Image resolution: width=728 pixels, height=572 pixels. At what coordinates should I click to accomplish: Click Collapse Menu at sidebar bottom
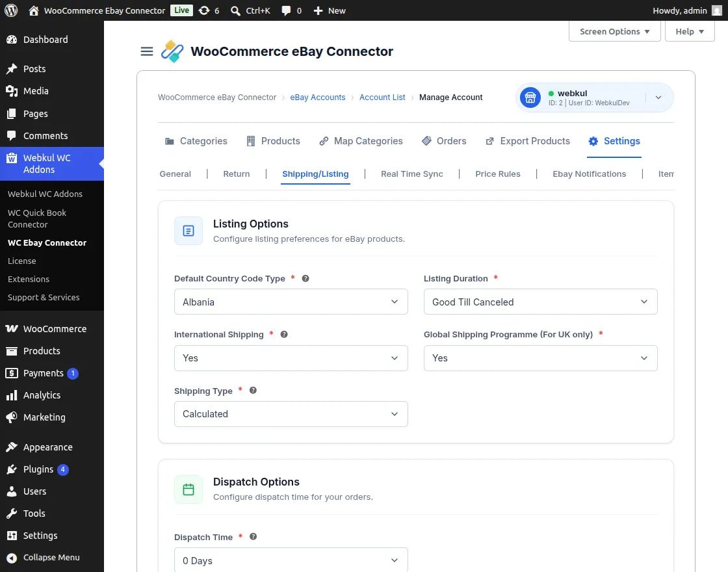pyautogui.click(x=52, y=558)
